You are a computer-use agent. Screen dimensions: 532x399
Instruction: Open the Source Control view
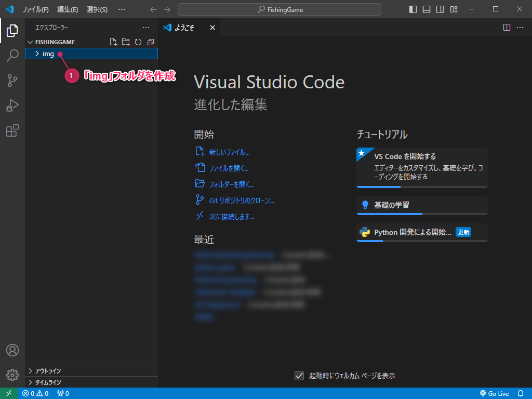click(12, 81)
